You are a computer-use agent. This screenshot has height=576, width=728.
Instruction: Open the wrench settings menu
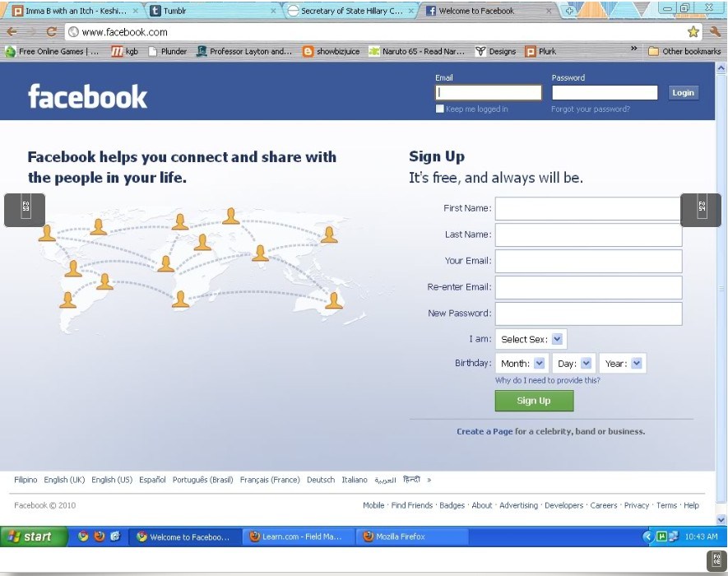(x=715, y=31)
